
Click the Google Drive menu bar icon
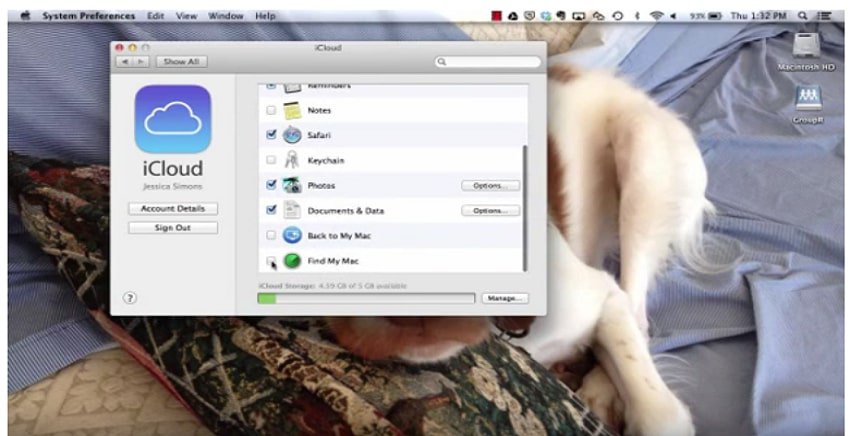512,16
